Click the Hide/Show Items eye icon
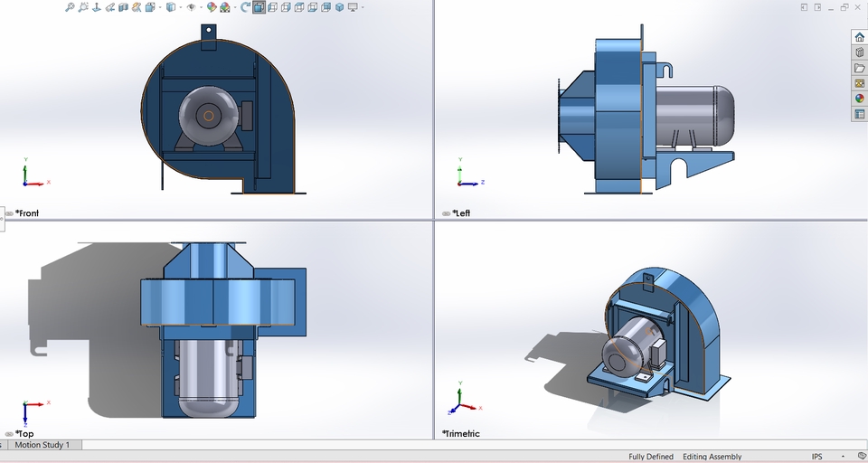868x463 pixels. pos(191,7)
